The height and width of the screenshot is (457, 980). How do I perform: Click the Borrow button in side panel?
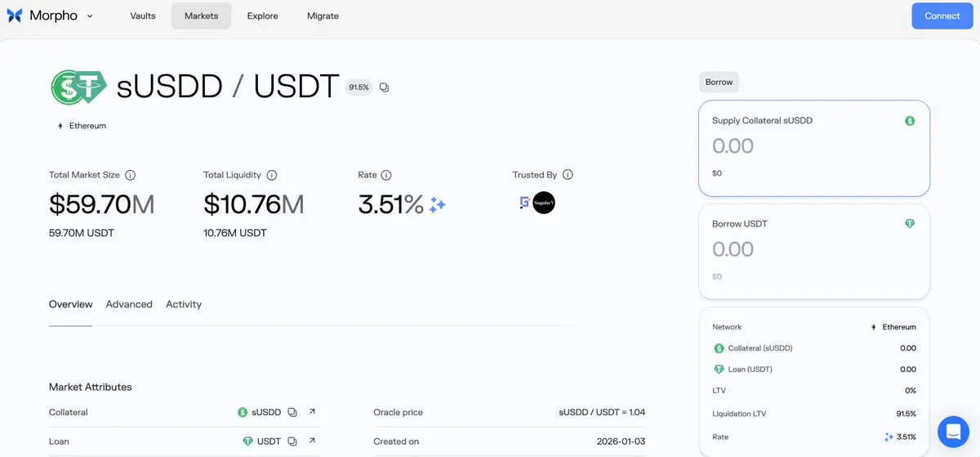pos(719,82)
